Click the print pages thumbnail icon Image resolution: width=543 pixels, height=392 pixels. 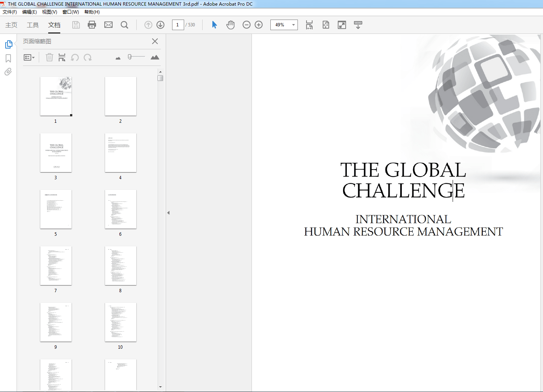point(62,58)
